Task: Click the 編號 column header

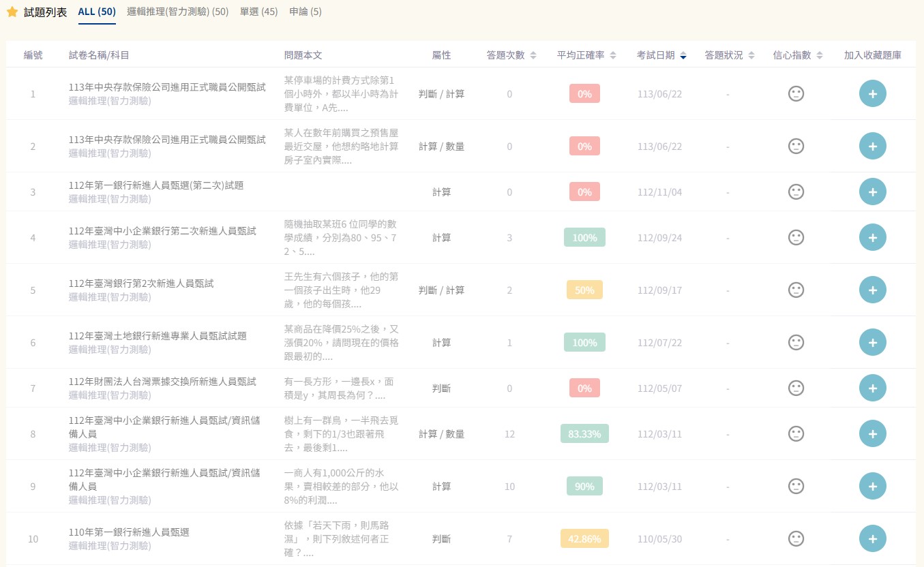Action: [x=33, y=55]
